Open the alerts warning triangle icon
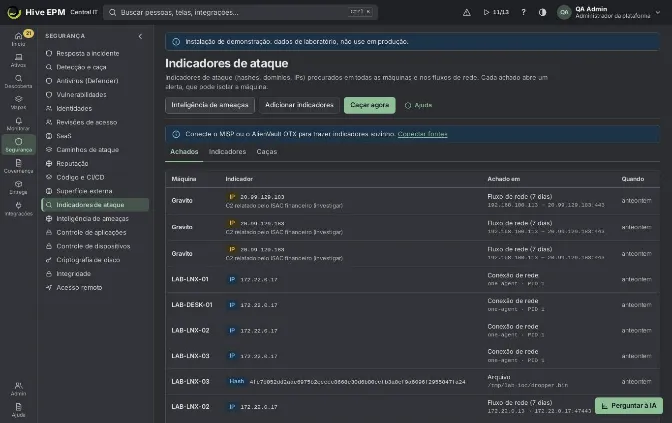The image size is (672, 423). (x=467, y=12)
